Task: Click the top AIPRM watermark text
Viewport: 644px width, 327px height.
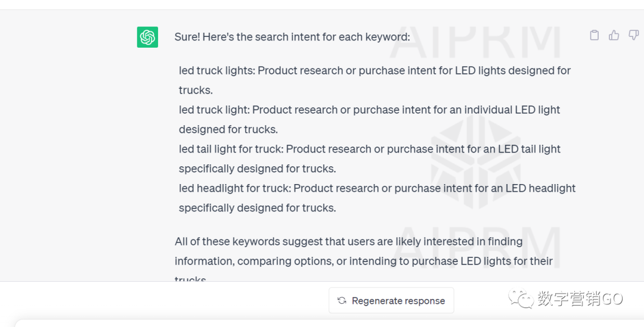Action: (x=475, y=42)
